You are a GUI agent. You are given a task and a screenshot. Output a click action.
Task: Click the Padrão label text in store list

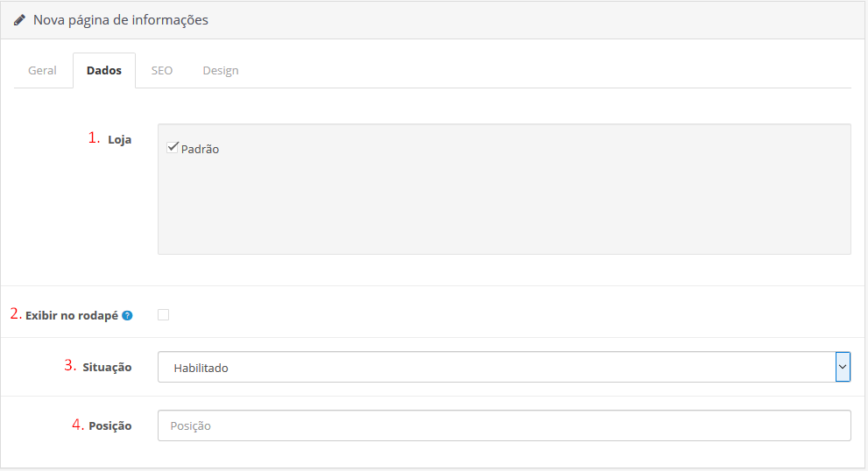point(201,150)
